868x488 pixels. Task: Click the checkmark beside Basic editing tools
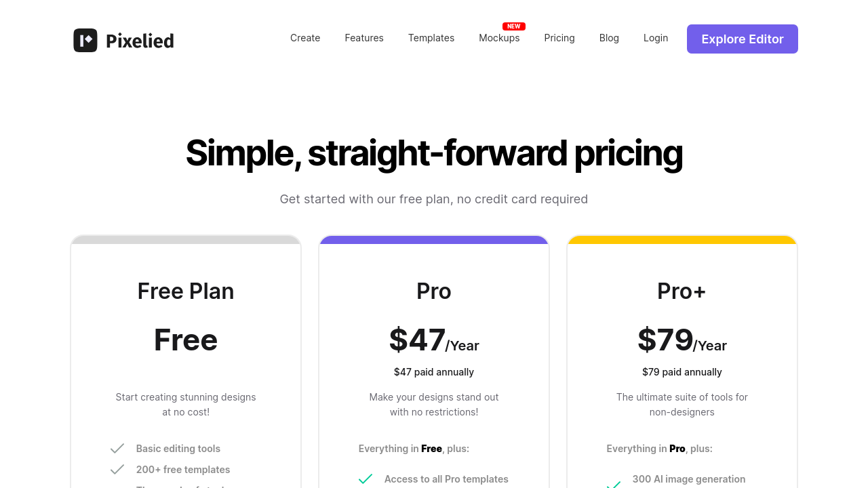pyautogui.click(x=117, y=449)
